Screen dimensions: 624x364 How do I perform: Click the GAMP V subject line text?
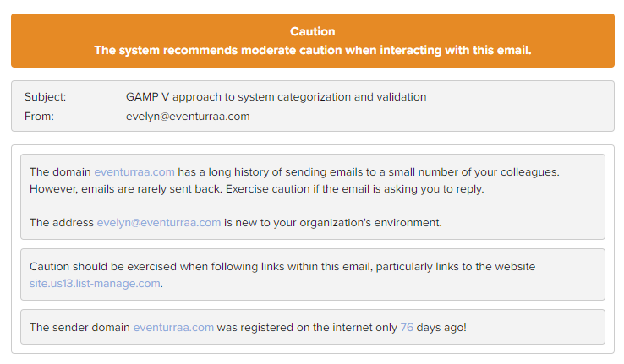click(x=276, y=97)
